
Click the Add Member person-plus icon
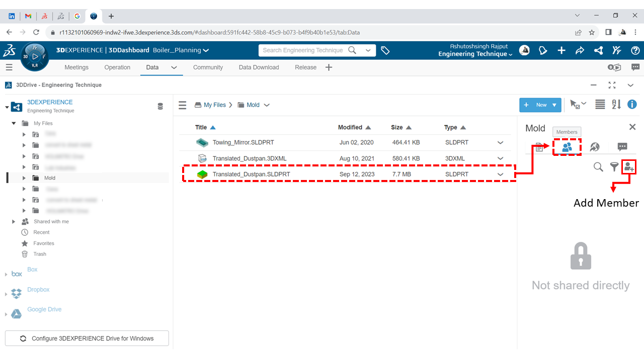(x=629, y=167)
